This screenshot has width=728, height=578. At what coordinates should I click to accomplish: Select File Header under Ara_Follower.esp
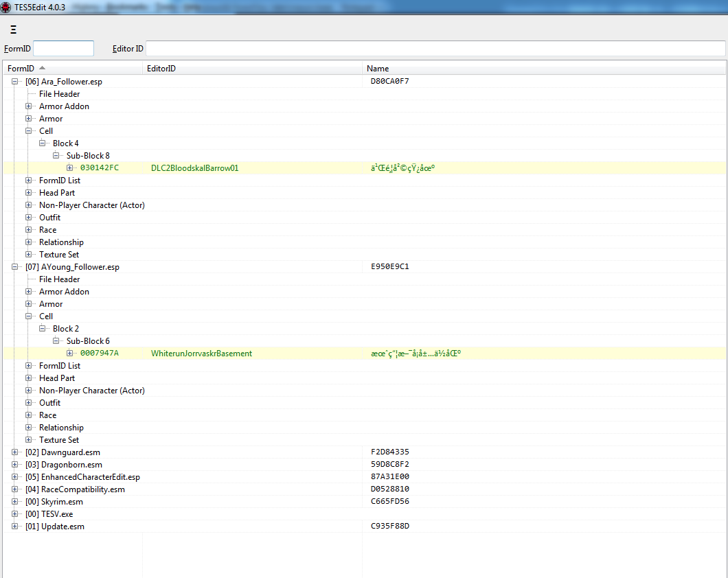[x=60, y=94]
